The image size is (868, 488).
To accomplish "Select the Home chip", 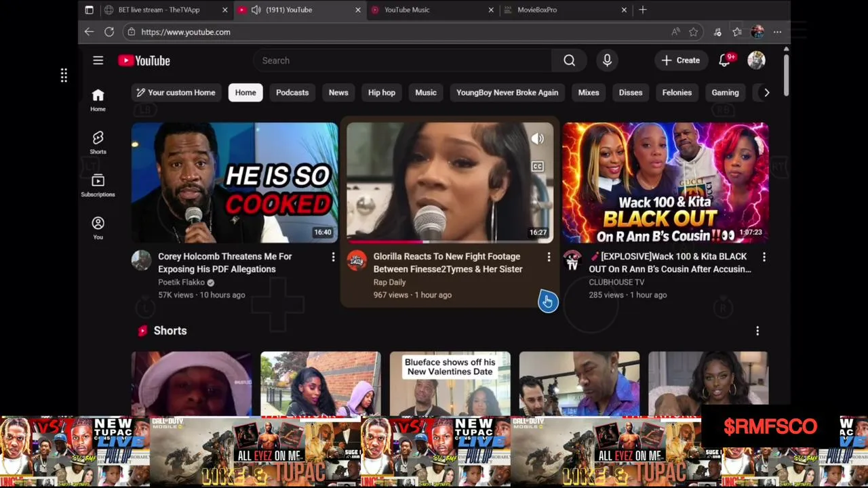I will coord(245,93).
